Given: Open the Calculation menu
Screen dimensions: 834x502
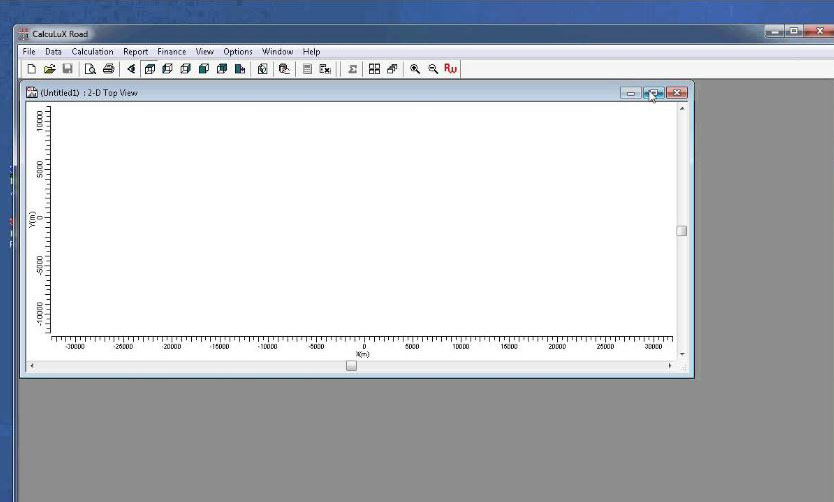Looking at the screenshot, I should point(93,52).
